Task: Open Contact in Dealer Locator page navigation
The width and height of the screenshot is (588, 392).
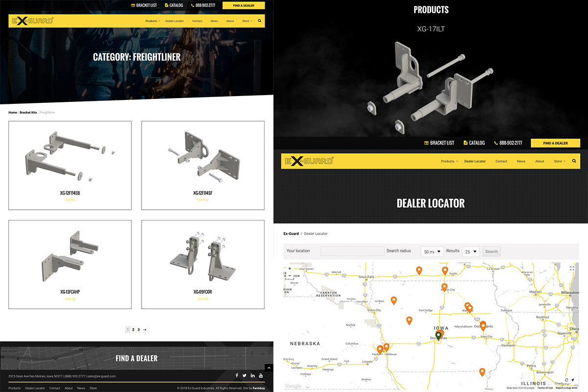Action: (x=501, y=161)
